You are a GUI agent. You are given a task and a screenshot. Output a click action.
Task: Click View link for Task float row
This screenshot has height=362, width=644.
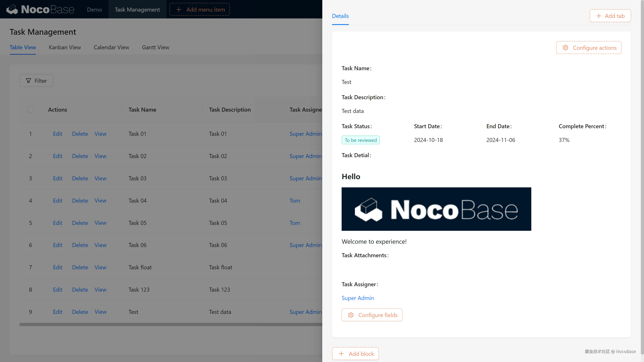[100, 267]
